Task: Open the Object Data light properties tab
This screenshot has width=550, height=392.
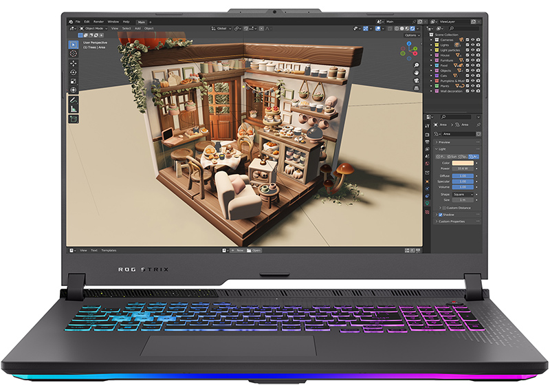Action: [427, 203]
